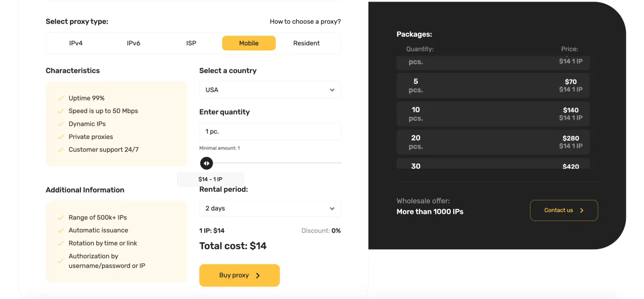Click the checkmark icon beside Uptime 99%
The image size is (644, 299).
[x=61, y=98]
